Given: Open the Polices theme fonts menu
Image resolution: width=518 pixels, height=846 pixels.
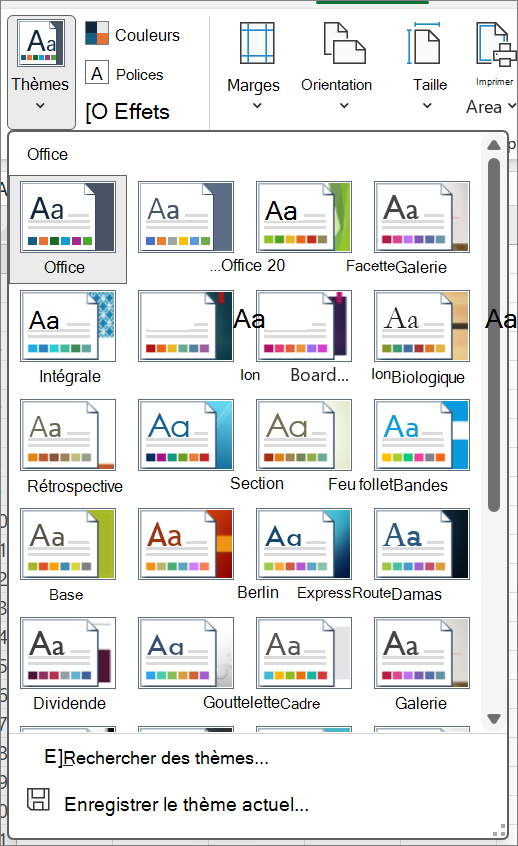Looking at the screenshot, I should coord(124,74).
